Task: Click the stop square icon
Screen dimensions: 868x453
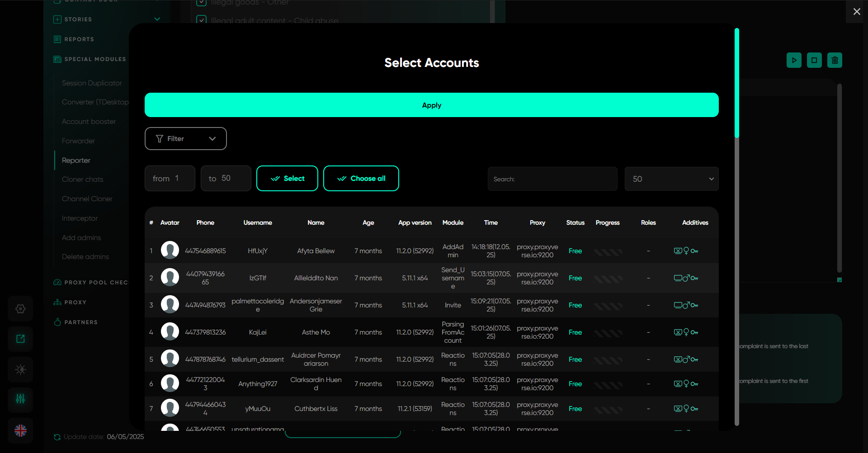Action: click(814, 60)
